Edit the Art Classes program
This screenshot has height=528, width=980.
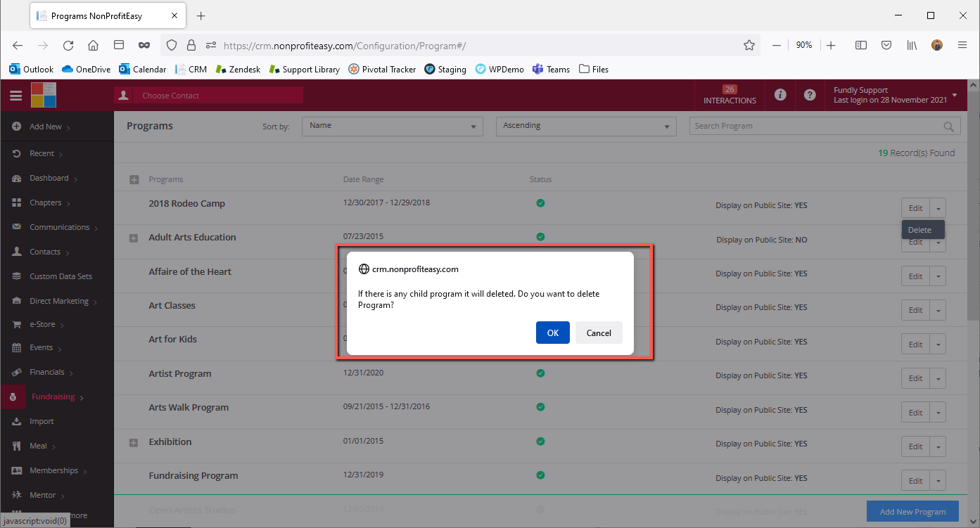click(915, 310)
